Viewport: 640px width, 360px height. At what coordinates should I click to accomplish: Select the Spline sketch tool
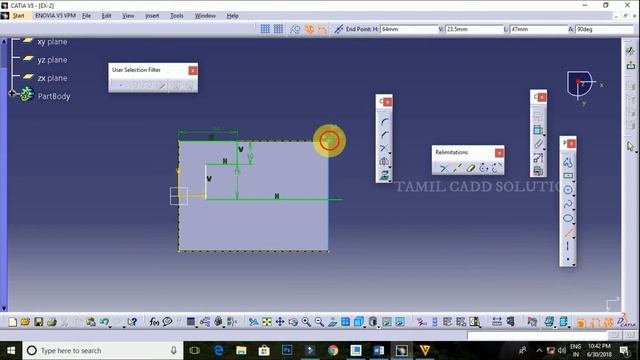567,204
